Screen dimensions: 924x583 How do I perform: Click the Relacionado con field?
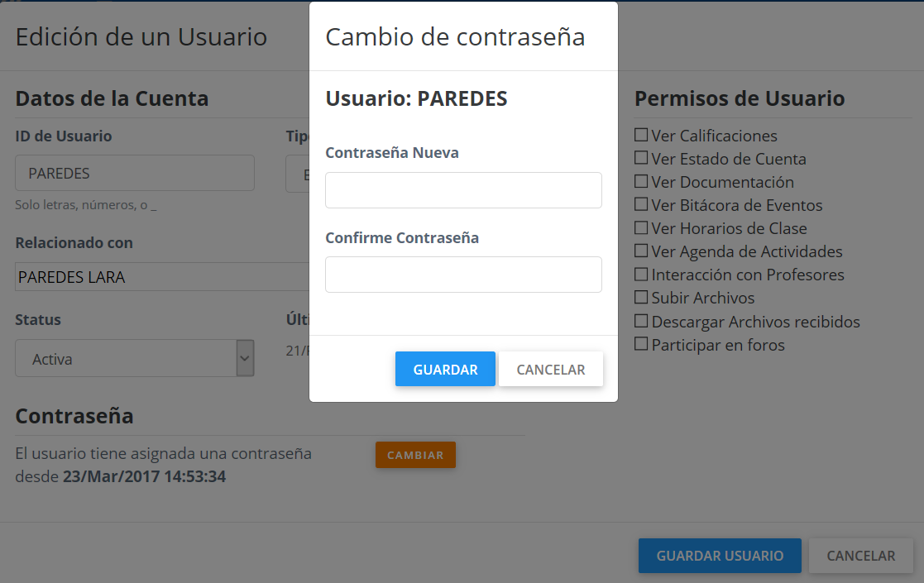tap(161, 277)
